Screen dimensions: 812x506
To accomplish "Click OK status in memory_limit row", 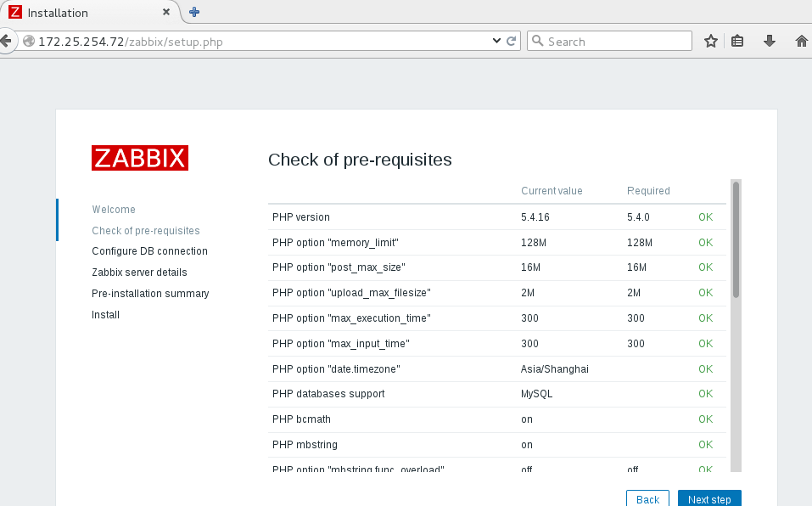I will pos(705,242).
